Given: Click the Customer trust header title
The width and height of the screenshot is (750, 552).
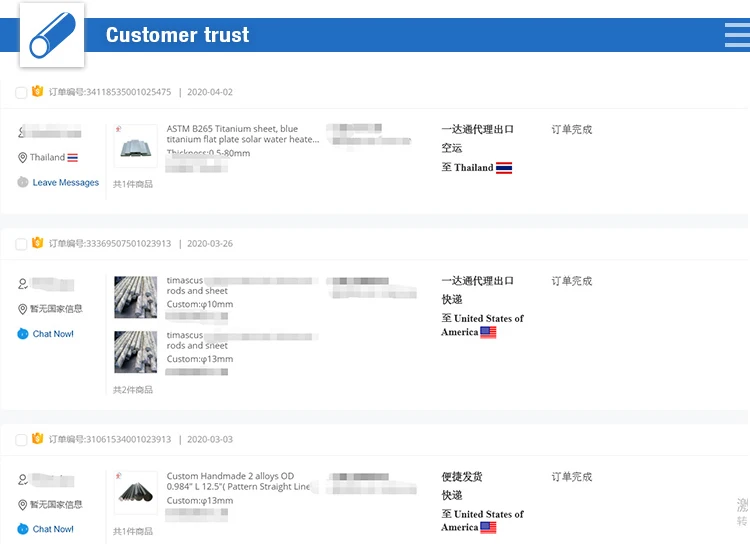Looking at the screenshot, I should pos(178,35).
